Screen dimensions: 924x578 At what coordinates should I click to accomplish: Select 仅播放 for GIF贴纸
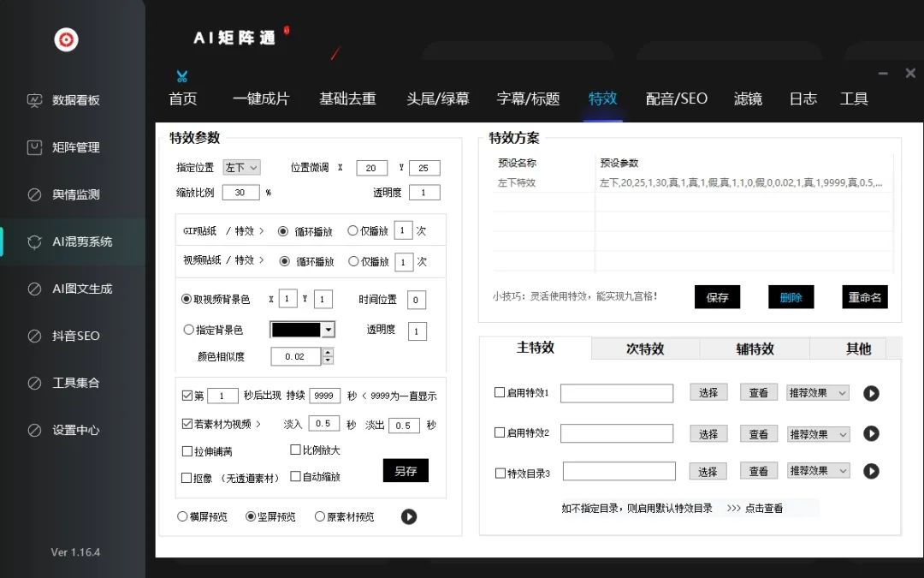(352, 230)
